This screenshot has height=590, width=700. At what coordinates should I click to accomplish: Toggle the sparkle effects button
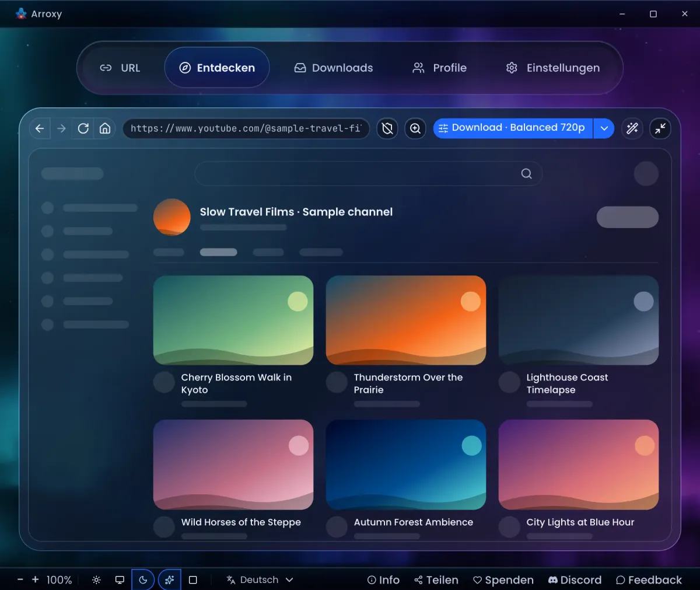169,579
